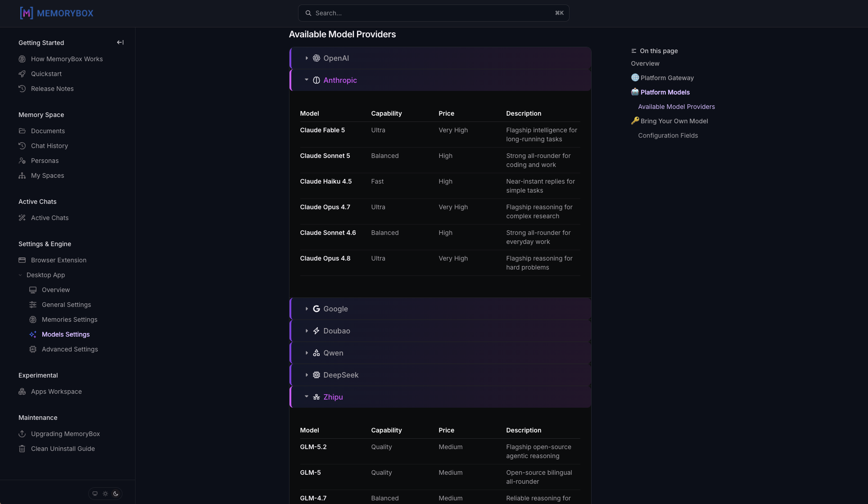Screen dimensions: 868x504
Task: Click the My Spaces hierarchy icon
Action: (x=22, y=175)
